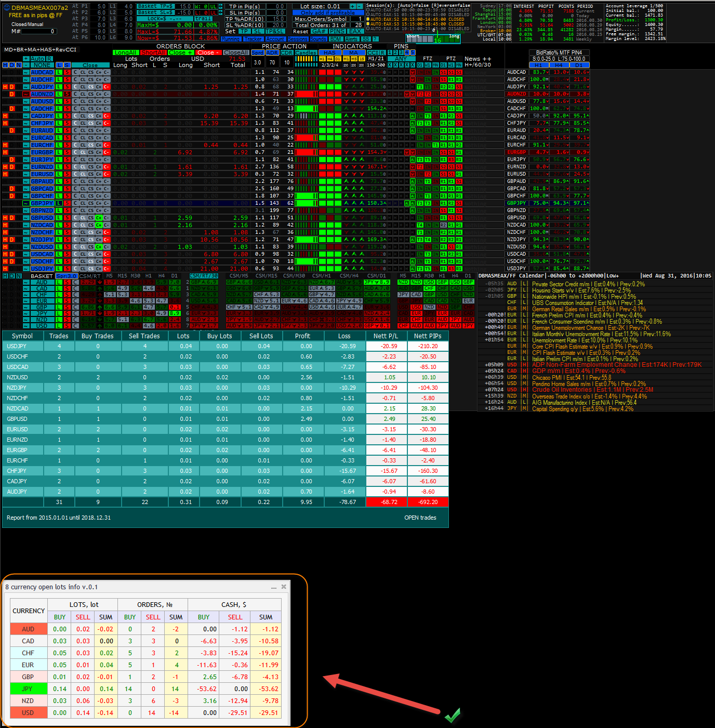Screen dimensions: 715x728
Task: Click the GA# reset button
Action: [320, 31]
